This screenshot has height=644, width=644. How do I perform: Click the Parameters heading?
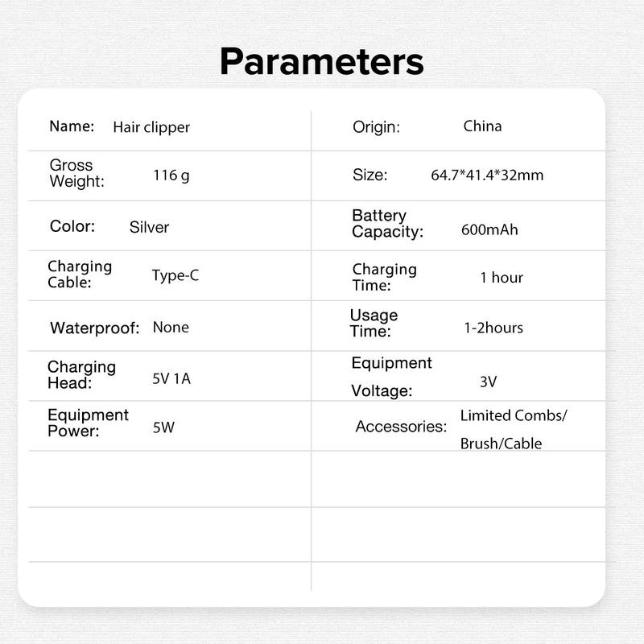pyautogui.click(x=321, y=62)
